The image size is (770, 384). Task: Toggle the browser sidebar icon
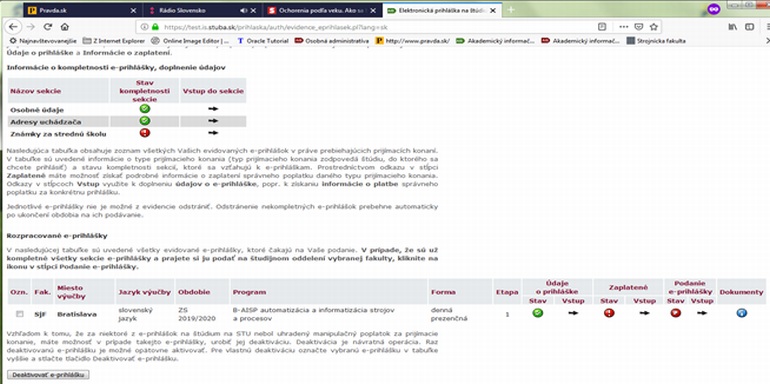click(749, 27)
